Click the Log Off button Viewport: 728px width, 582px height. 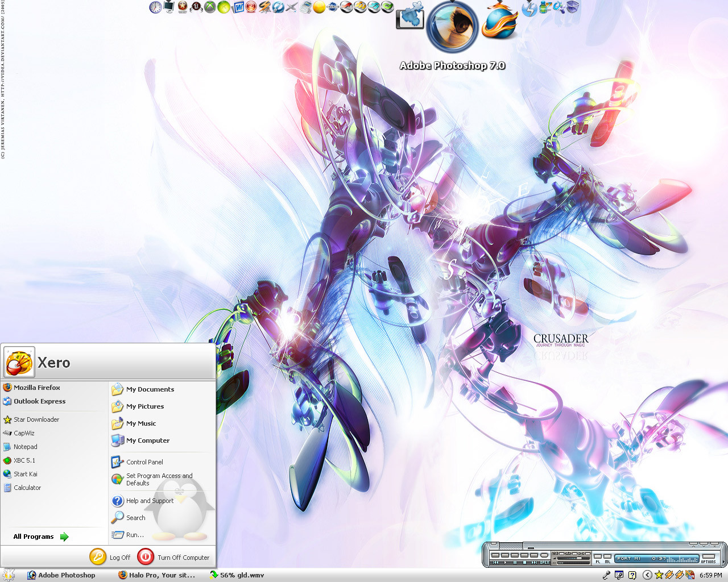pos(110,557)
